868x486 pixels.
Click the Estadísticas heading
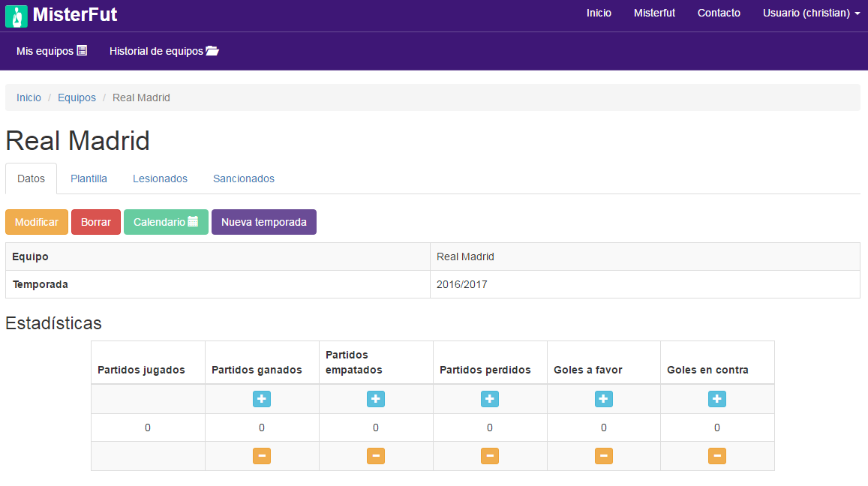point(54,323)
